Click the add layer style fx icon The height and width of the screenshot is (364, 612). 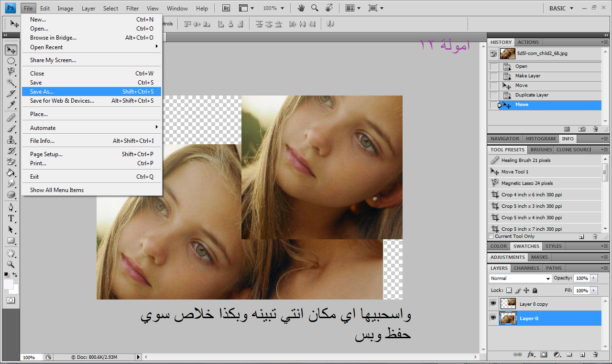pos(531,354)
